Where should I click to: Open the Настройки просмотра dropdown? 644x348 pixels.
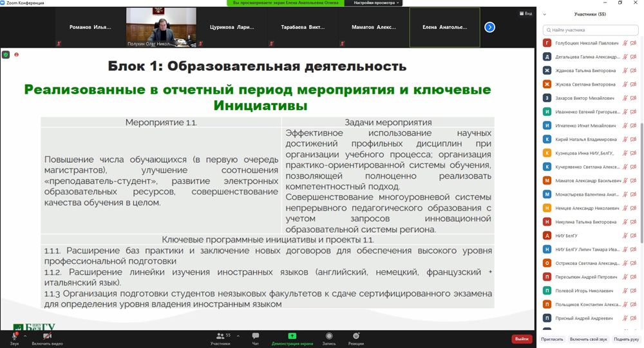377,3
